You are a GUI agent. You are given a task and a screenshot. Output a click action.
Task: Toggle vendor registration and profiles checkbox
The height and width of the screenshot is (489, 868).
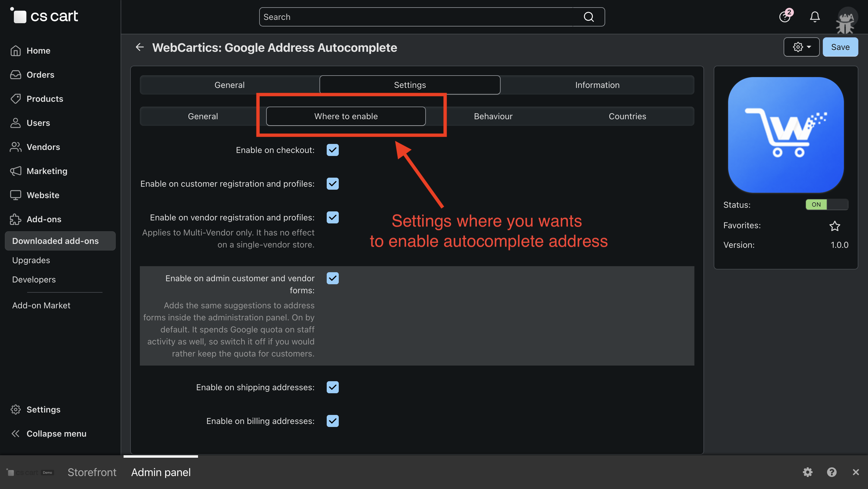[332, 217]
